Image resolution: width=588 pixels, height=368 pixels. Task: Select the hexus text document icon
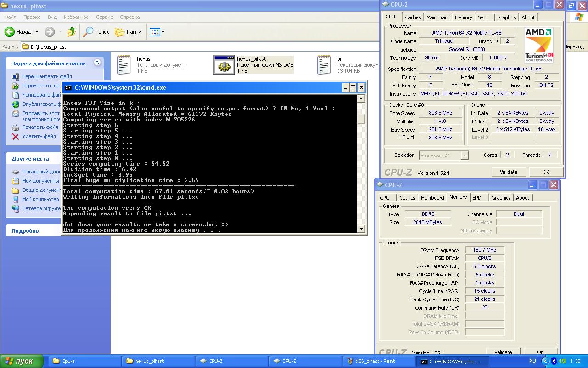click(x=124, y=64)
